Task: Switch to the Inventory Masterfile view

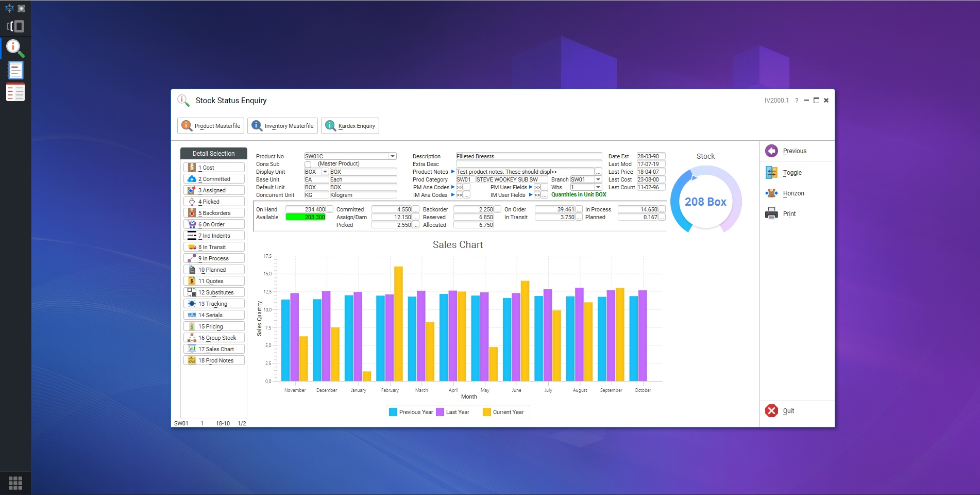Action: (x=282, y=125)
